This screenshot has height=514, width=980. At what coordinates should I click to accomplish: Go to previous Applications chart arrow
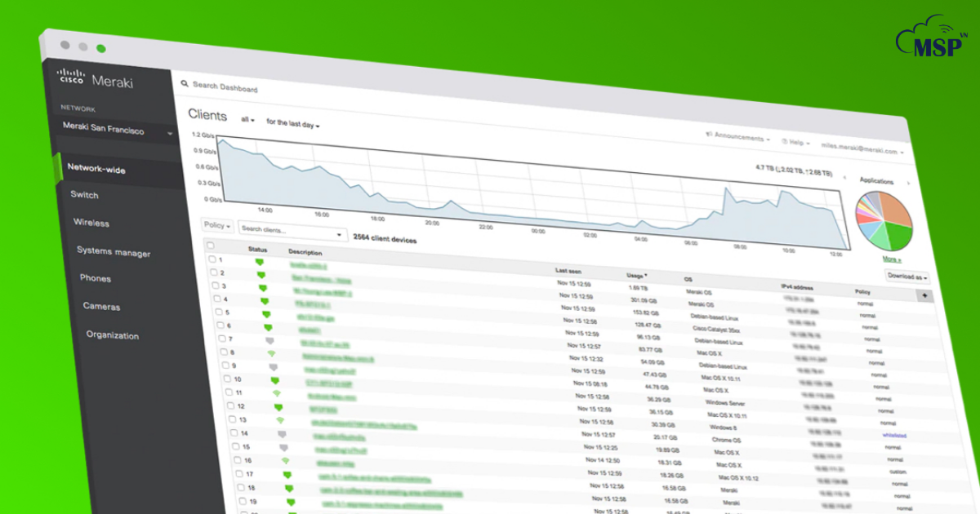(x=844, y=177)
